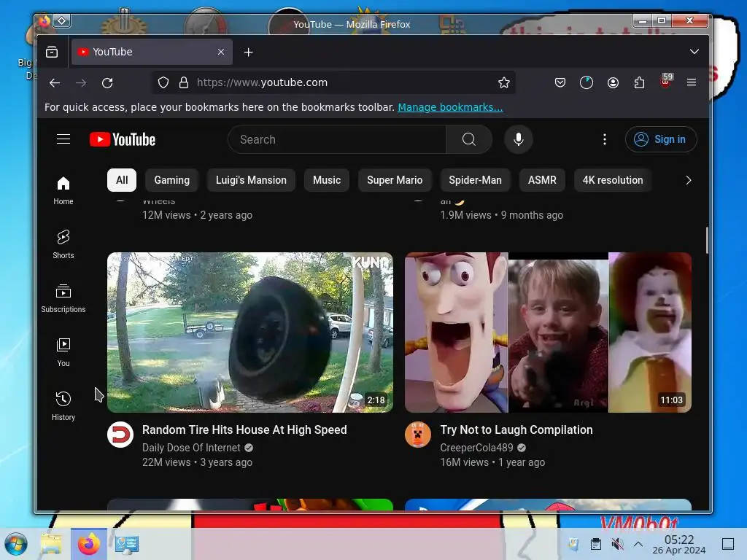Click the Firefox taskbar button

tap(88, 544)
